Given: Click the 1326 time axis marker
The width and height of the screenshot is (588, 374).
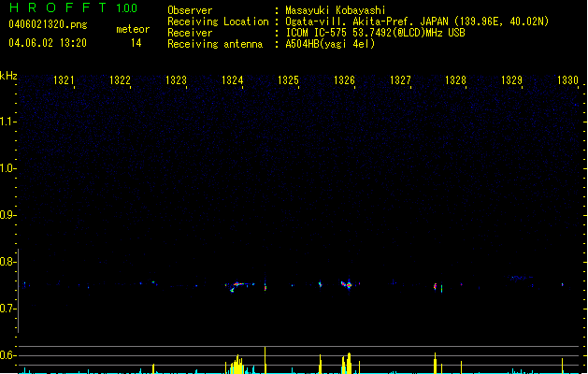Looking at the screenshot, I should [344, 80].
